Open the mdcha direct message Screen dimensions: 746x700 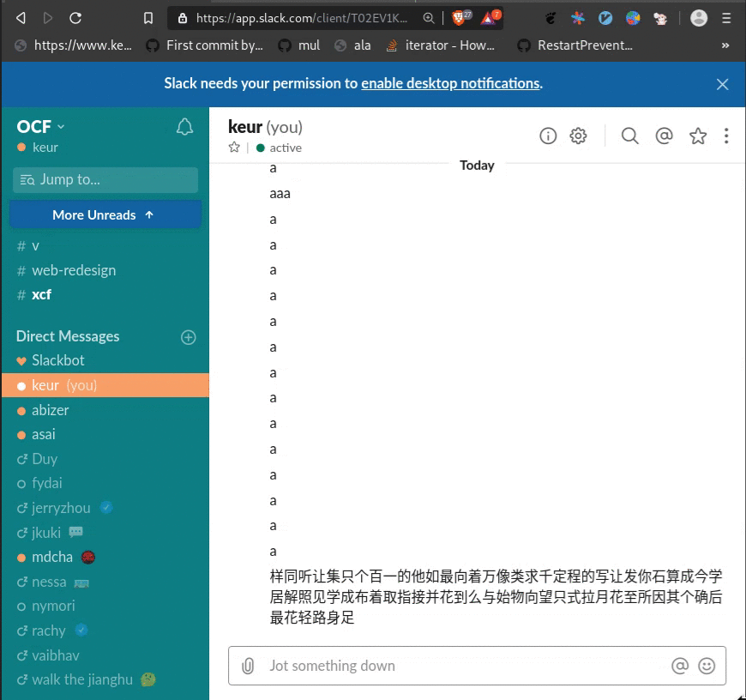[x=105, y=557]
